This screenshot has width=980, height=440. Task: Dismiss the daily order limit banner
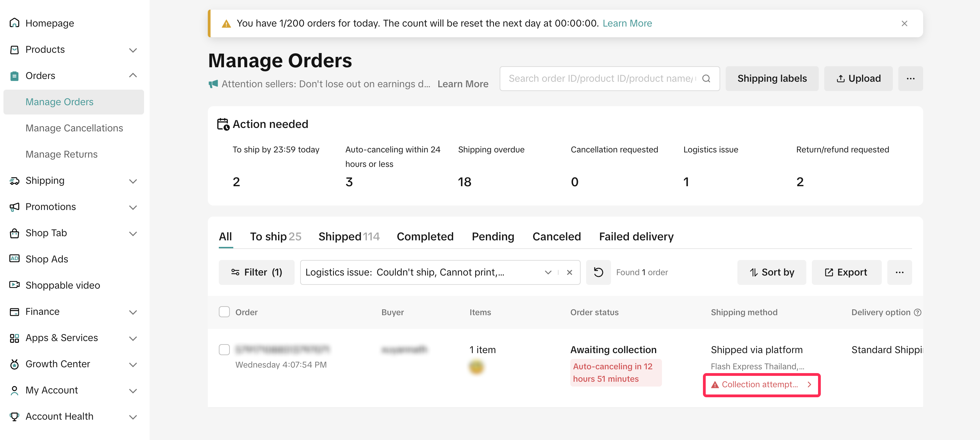904,23
